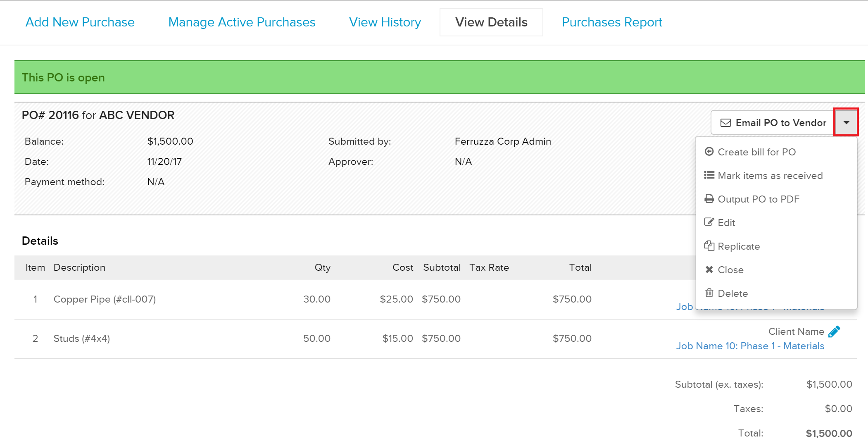Viewport: 868px width, 446px height.
Task: Click the Tax Rate column header
Action: (489, 267)
